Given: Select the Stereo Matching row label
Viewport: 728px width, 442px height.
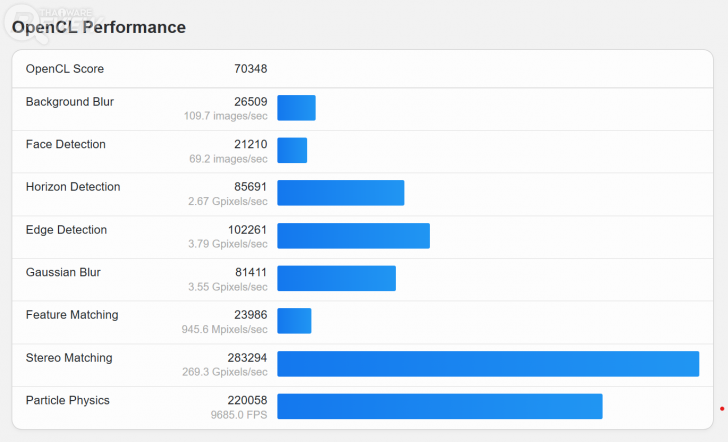Looking at the screenshot, I should [x=69, y=358].
